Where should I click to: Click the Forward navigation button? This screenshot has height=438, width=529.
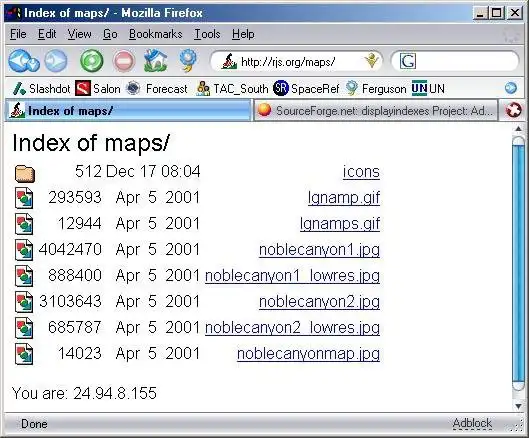[x=56, y=61]
